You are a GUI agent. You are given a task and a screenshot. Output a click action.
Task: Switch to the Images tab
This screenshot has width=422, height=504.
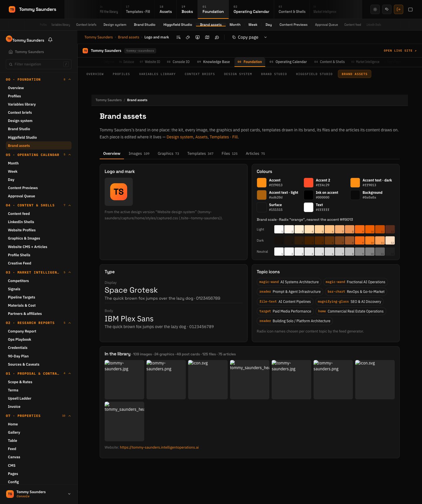click(x=139, y=154)
